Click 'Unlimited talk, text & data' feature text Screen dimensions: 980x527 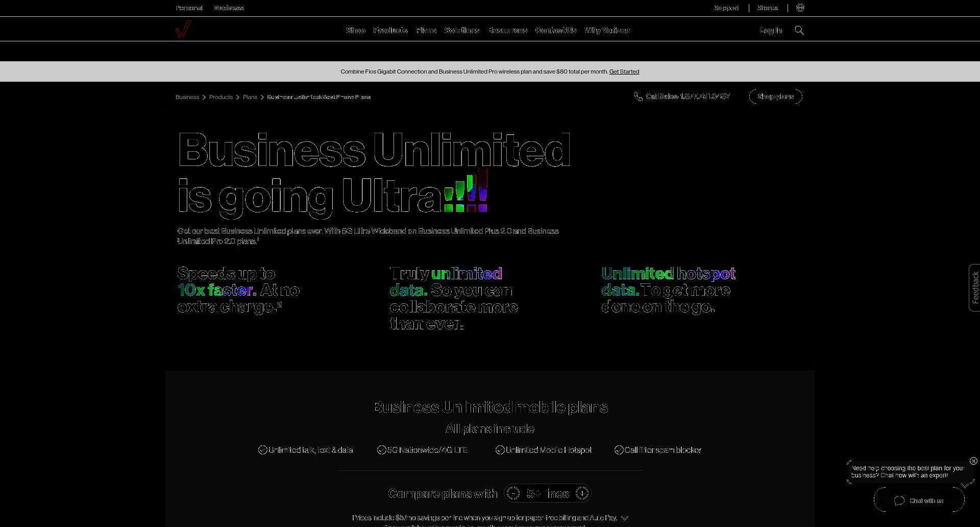coord(310,450)
